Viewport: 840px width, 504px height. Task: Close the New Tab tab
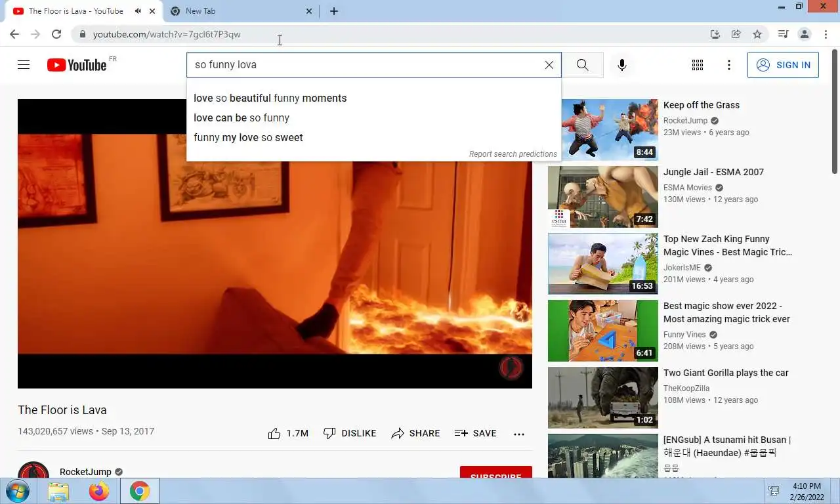point(309,11)
